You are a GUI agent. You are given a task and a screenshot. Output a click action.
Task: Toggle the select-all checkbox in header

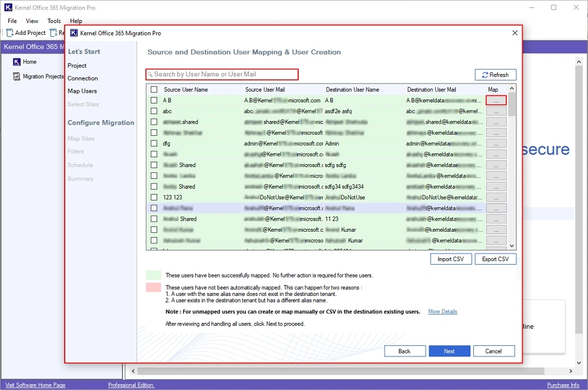(x=154, y=90)
